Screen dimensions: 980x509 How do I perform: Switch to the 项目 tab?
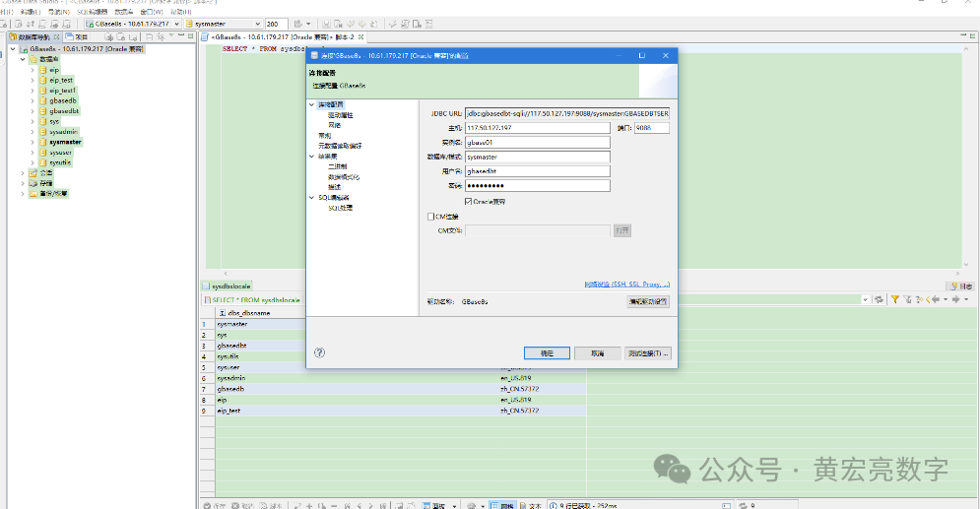77,36
